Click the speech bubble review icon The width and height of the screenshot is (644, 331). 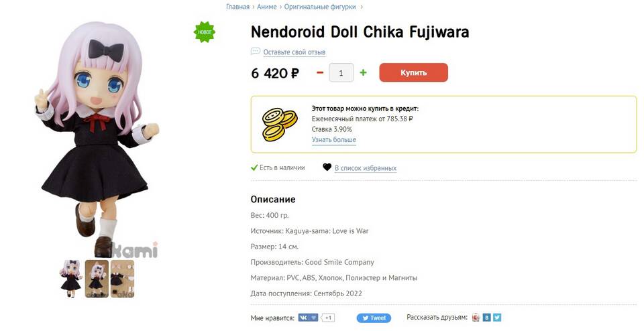point(255,52)
